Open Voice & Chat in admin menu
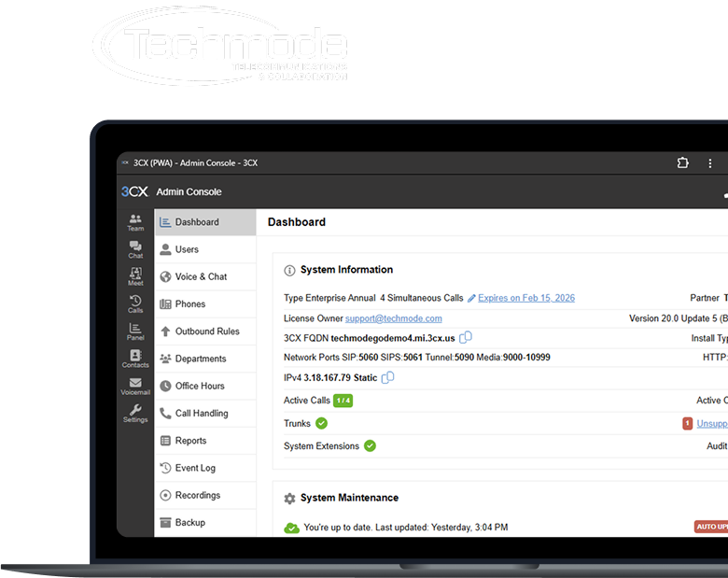This screenshot has height=578, width=728. coord(205,277)
